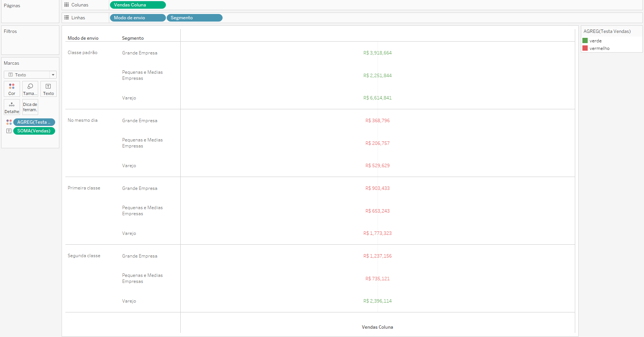Select the Segmento pill in Linhas

pos(195,18)
